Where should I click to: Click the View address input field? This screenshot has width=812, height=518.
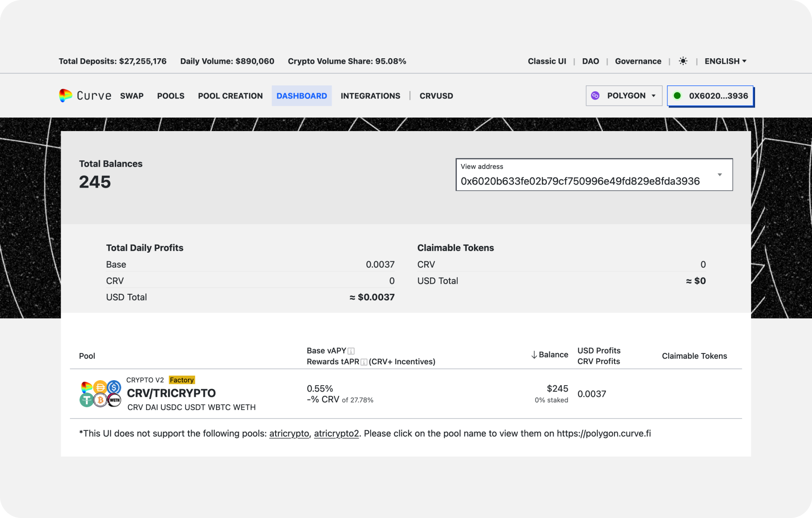click(x=594, y=174)
